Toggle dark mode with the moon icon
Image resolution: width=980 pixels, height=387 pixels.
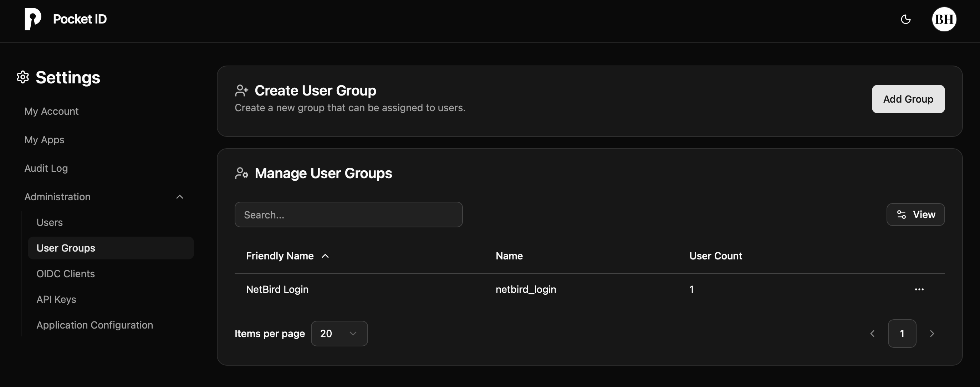906,19
